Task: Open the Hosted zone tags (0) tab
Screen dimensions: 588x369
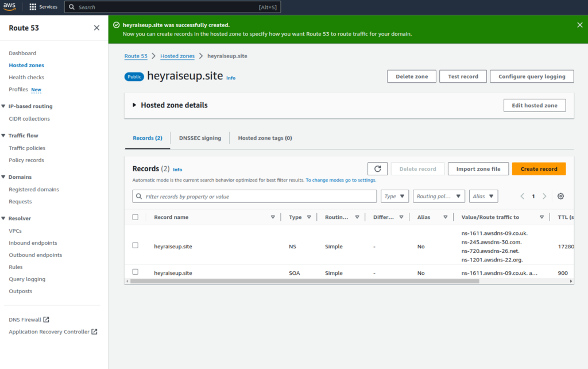Action: tap(265, 138)
